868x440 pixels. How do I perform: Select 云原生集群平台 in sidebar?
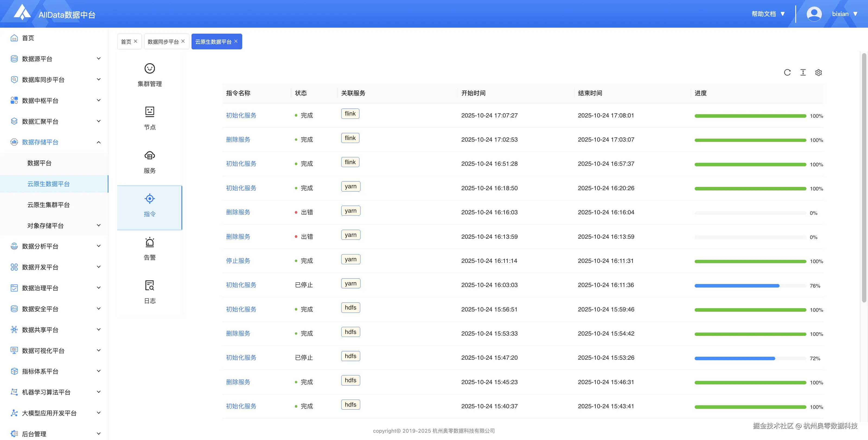click(49, 205)
